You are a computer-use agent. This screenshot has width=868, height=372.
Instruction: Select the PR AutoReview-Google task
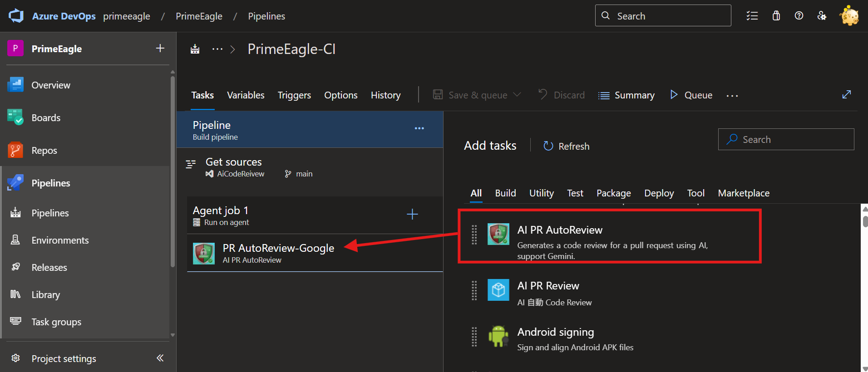pyautogui.click(x=315, y=253)
